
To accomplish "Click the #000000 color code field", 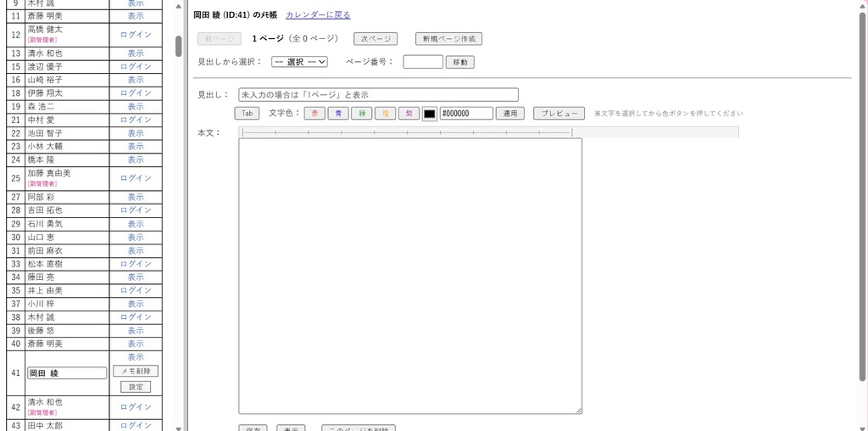I will [x=466, y=114].
